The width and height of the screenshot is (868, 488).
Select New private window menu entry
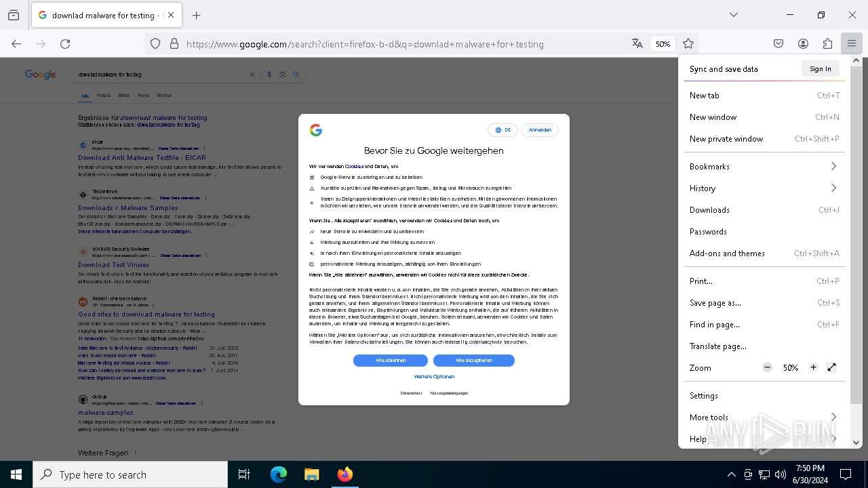click(x=764, y=139)
